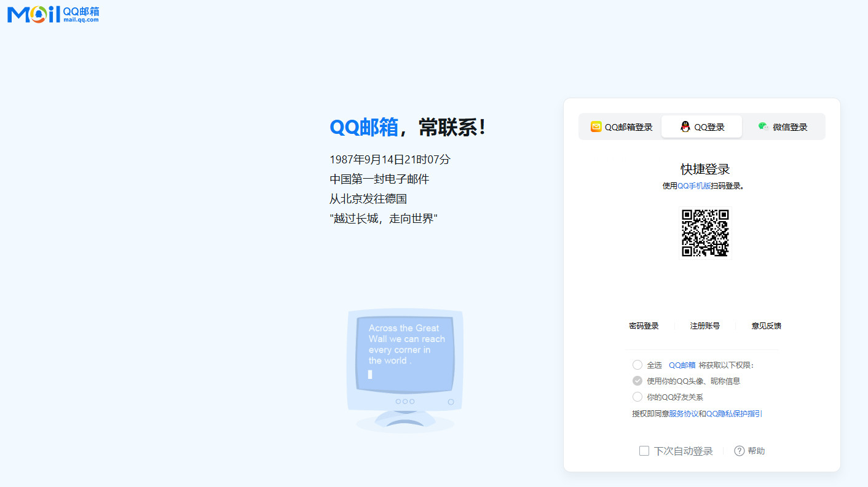Switch to the 微信登录 tab
Viewport: 868px width, 487px height.
tap(783, 127)
